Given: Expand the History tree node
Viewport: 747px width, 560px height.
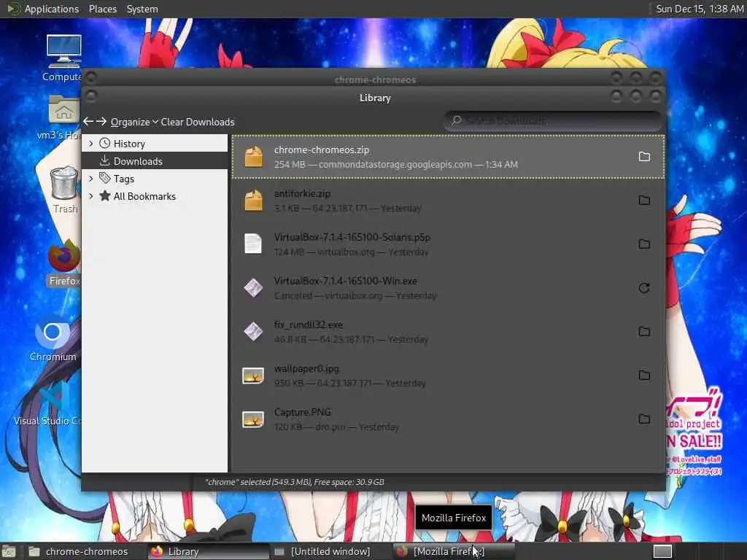Looking at the screenshot, I should click(91, 144).
